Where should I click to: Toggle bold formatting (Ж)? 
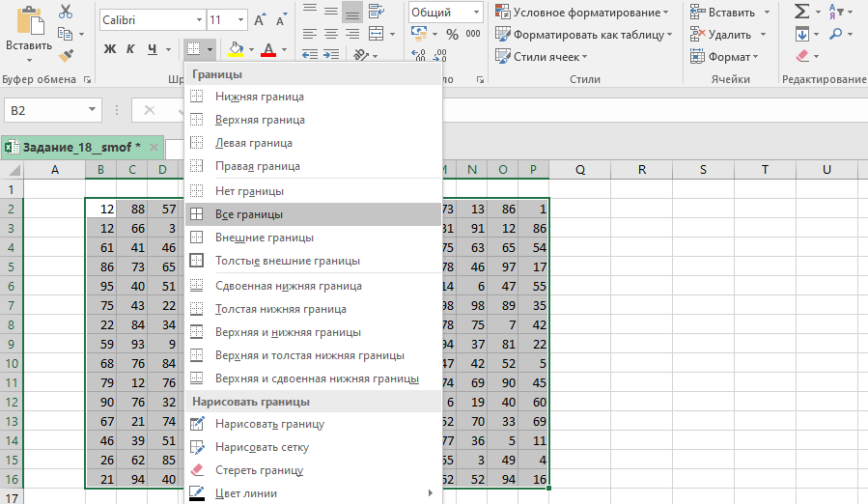click(x=109, y=49)
